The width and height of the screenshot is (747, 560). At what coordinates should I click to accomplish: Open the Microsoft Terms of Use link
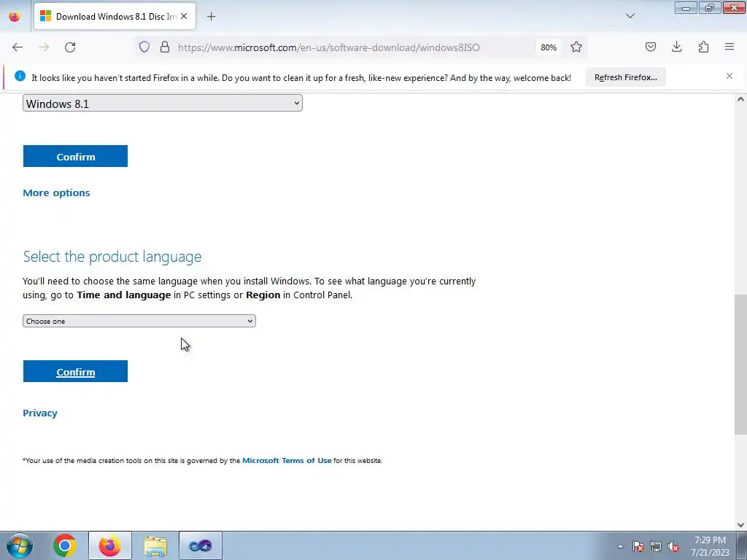point(287,461)
